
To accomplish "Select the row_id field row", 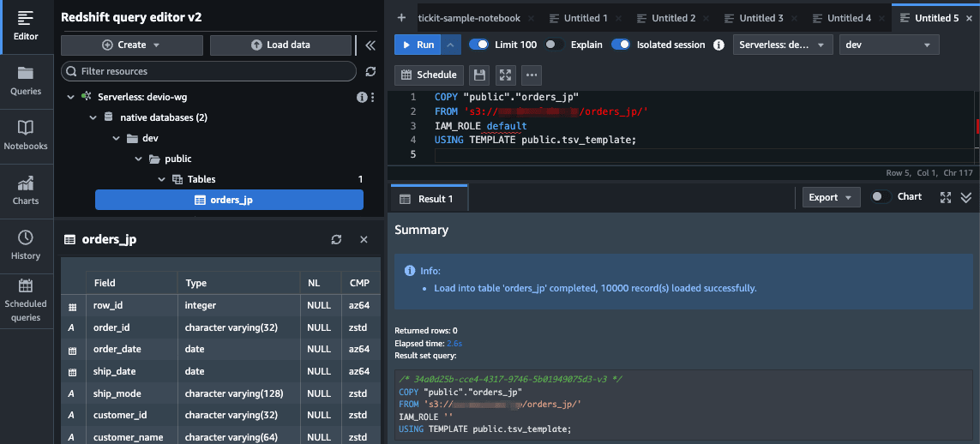I will click(x=220, y=306).
